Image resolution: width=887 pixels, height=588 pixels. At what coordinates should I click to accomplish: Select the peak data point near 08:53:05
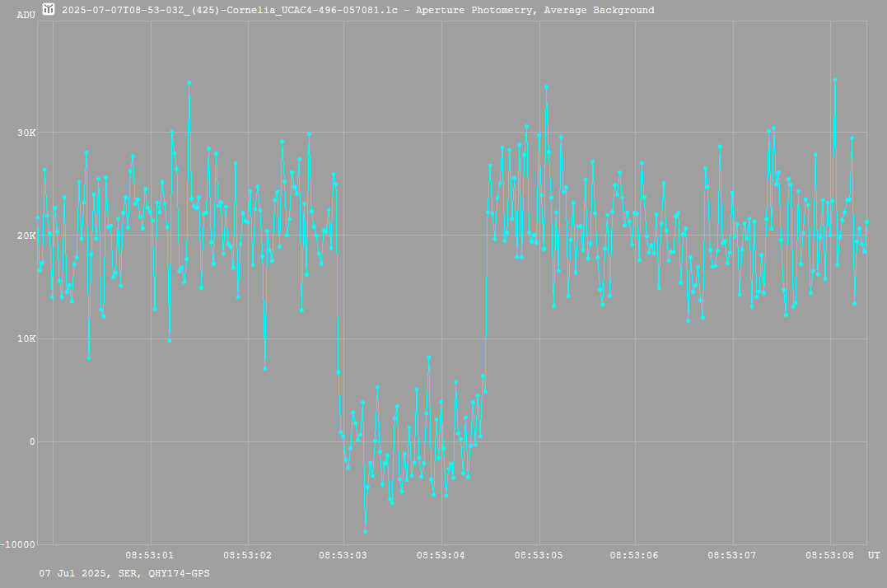tap(545, 86)
